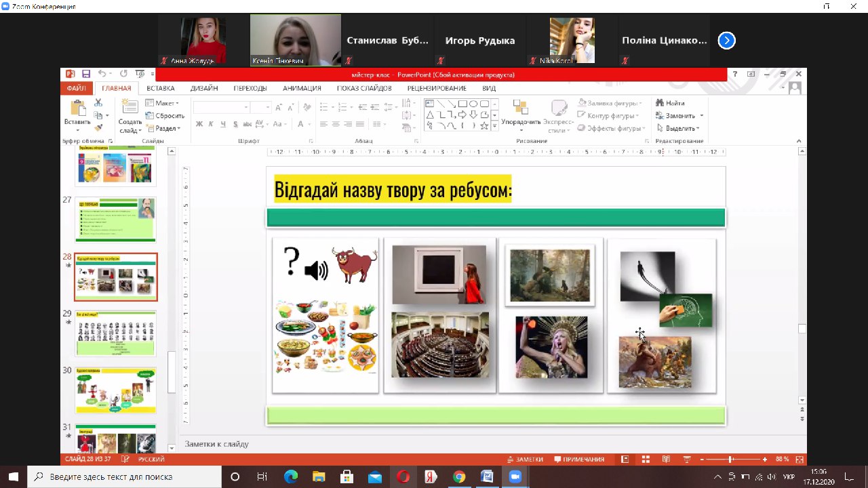Expand the Select (Выделить) dropdown
The height and width of the screenshot is (488, 868).
click(678, 128)
